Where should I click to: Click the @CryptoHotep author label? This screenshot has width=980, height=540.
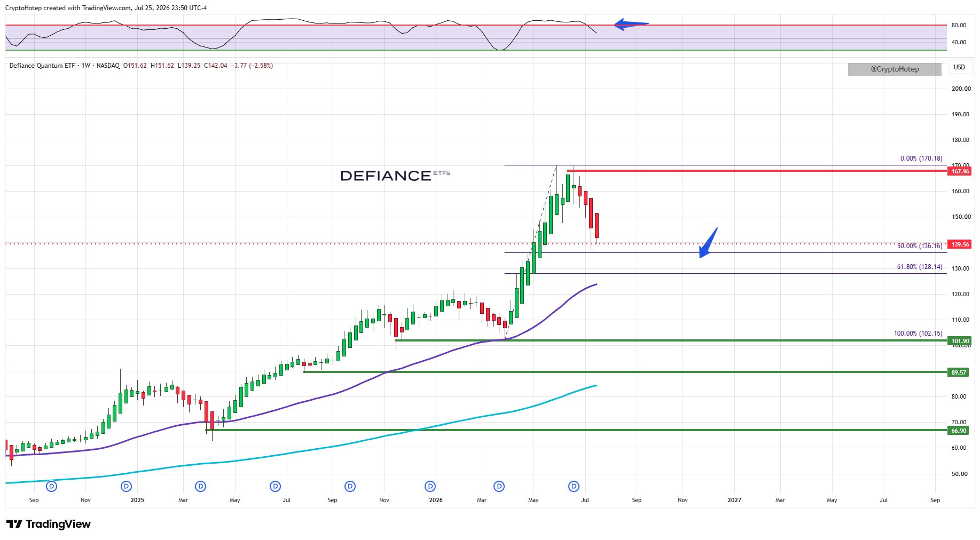pyautogui.click(x=895, y=69)
